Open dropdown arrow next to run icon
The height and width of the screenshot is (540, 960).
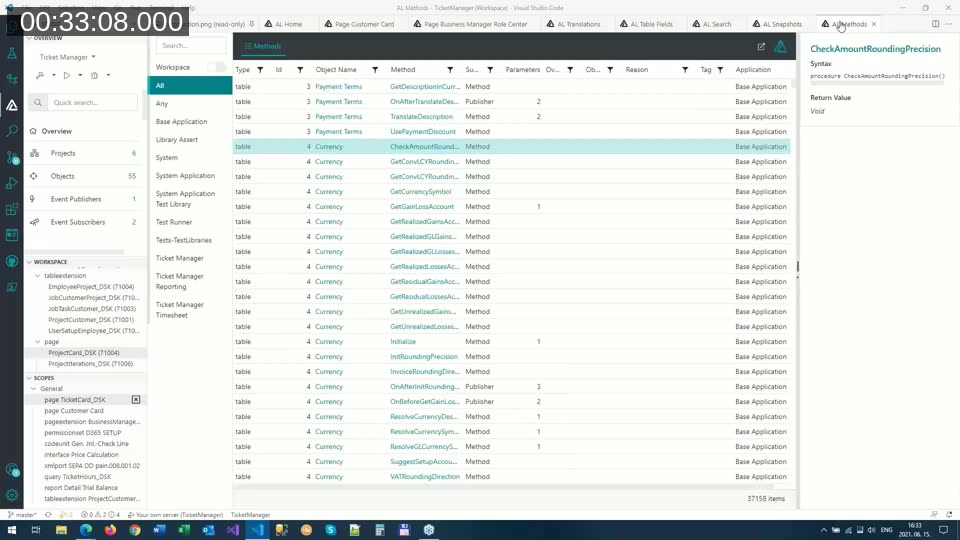[x=80, y=75]
